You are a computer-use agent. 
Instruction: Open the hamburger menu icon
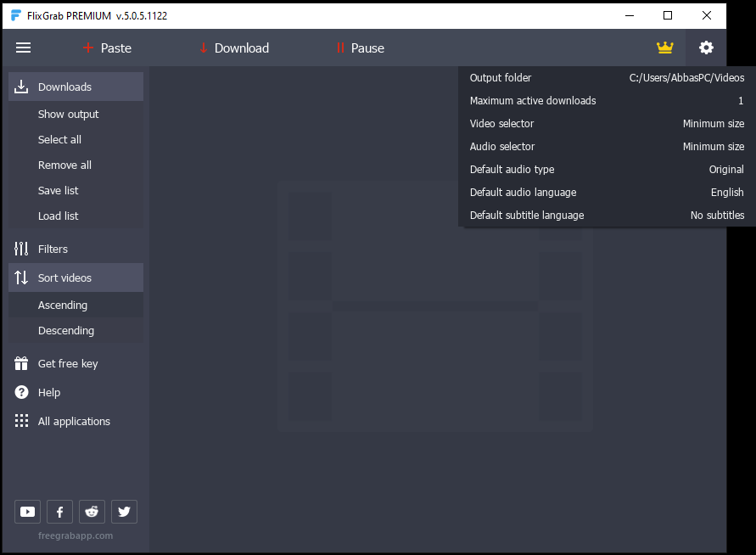pos(23,48)
